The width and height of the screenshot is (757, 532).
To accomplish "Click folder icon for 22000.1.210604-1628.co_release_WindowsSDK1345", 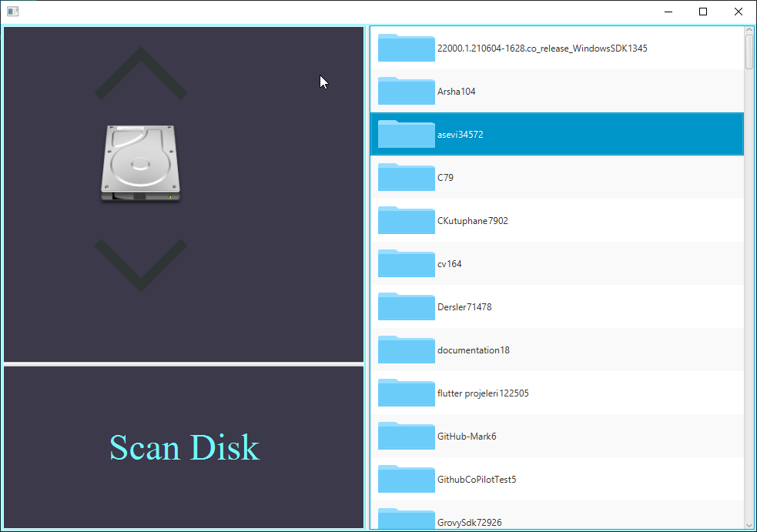I will [406, 48].
